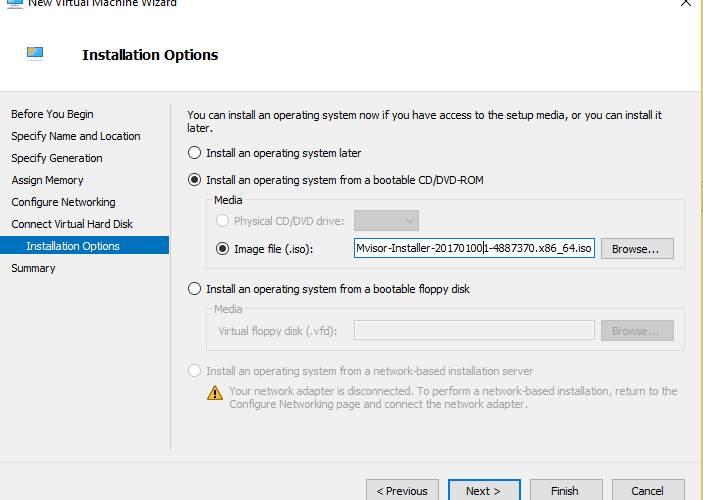Viewport: 703px width, 500px height.
Task: Go to Connect Virtual Hard Disk step
Action: pyautogui.click(x=72, y=224)
